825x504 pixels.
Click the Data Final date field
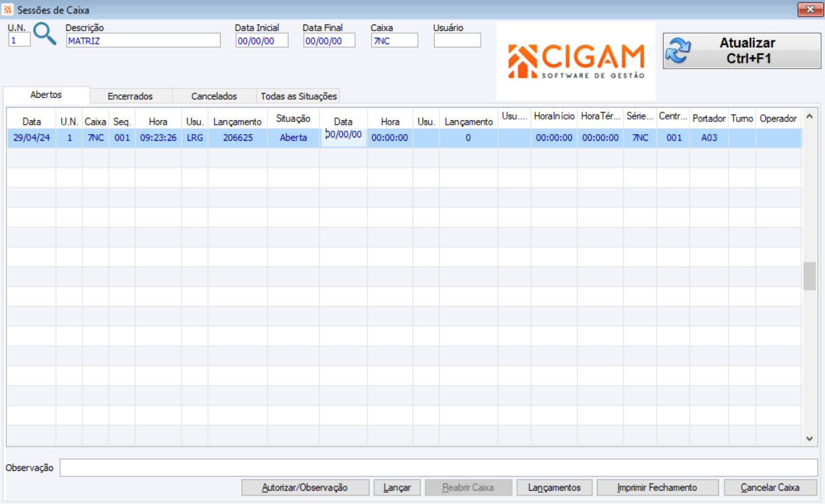pos(329,40)
